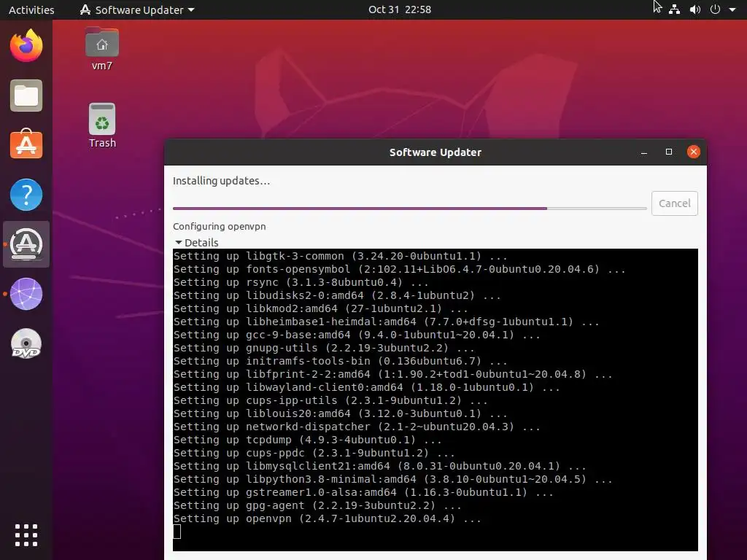Click line "Setting up gpg-agent"

317,505
